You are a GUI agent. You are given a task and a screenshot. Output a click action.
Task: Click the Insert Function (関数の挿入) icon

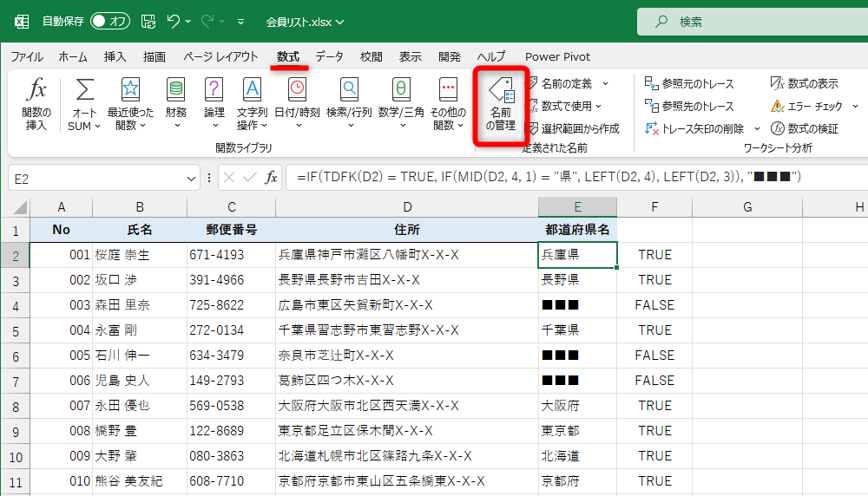(36, 104)
